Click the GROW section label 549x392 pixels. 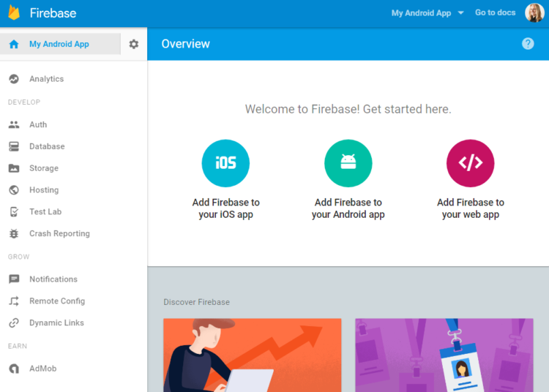[x=18, y=257]
